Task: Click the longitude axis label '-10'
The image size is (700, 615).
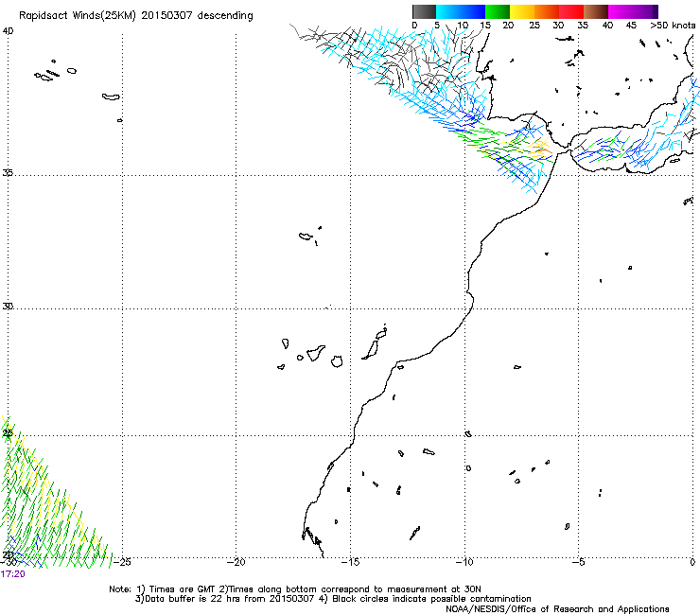Action: pos(464,562)
